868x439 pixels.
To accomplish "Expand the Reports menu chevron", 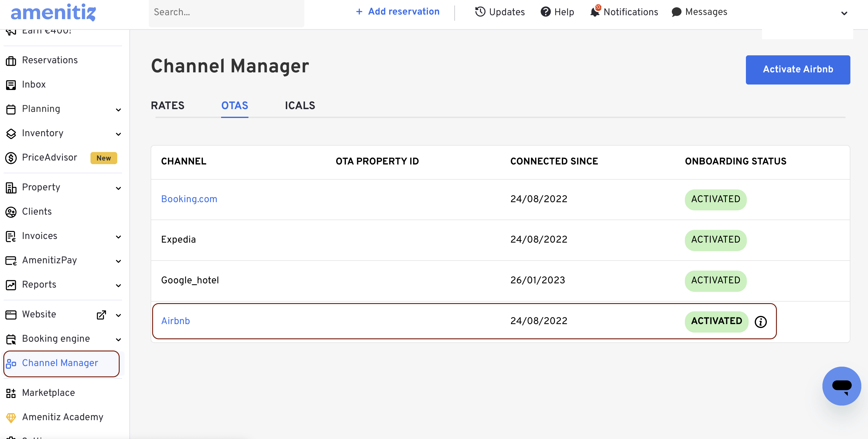I will pos(118,285).
